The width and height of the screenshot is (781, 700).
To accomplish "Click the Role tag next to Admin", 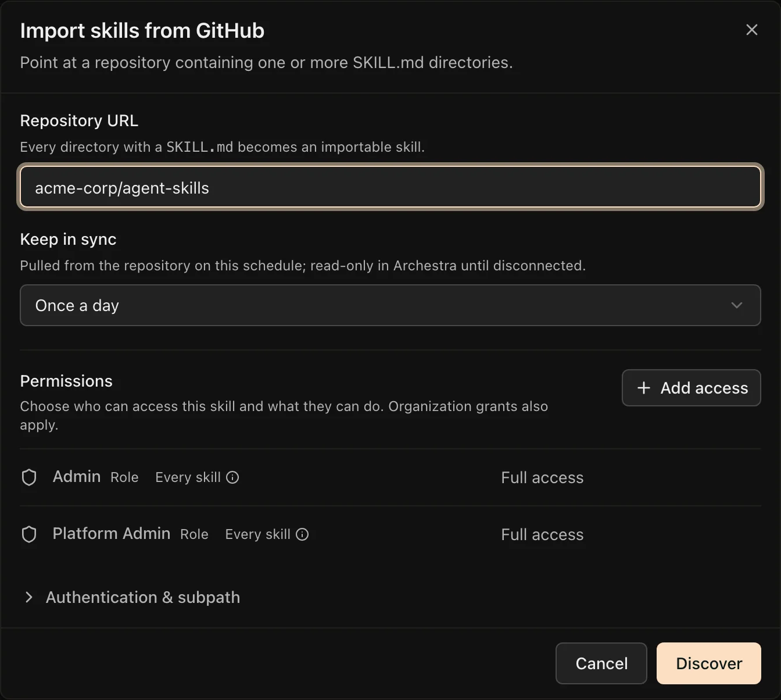I will pos(124,477).
